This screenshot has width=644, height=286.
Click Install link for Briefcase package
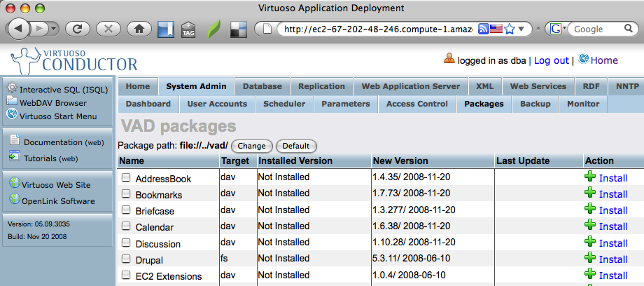pos(613,210)
